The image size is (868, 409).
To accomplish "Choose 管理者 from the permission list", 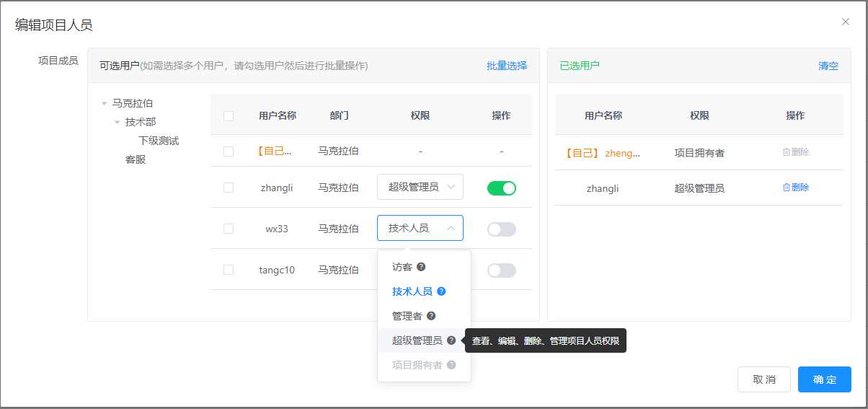I will 424,316.
